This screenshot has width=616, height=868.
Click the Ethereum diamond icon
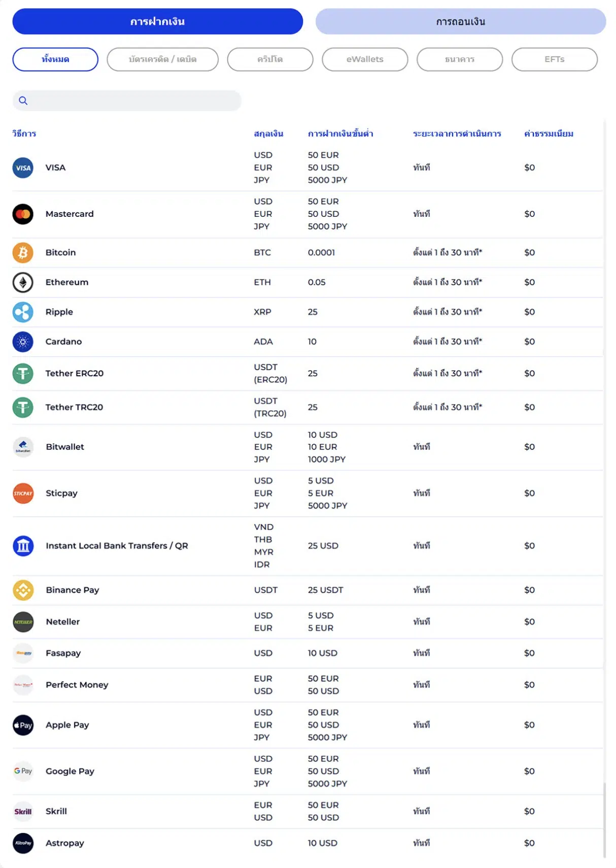(x=23, y=282)
